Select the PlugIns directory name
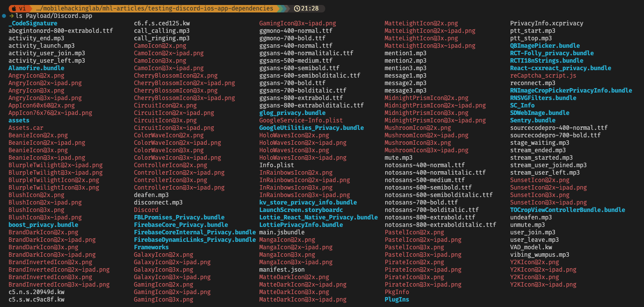Image resolution: width=644 pixels, height=307 pixels. (x=397, y=300)
